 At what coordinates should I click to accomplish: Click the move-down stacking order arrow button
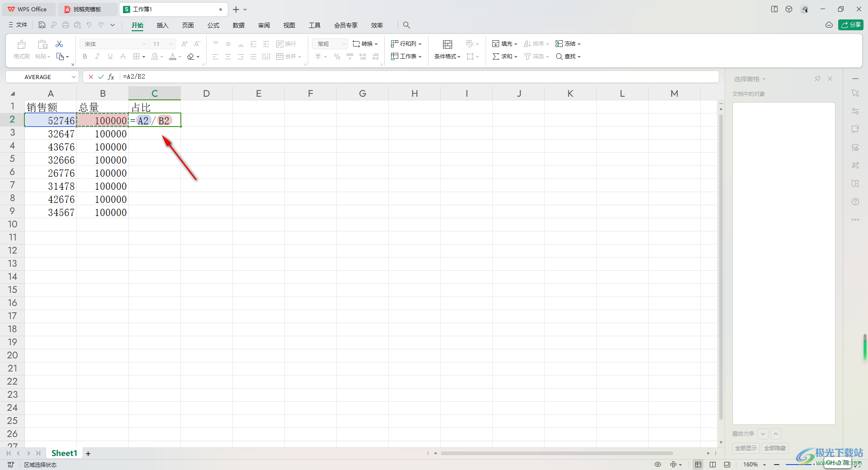click(x=763, y=434)
